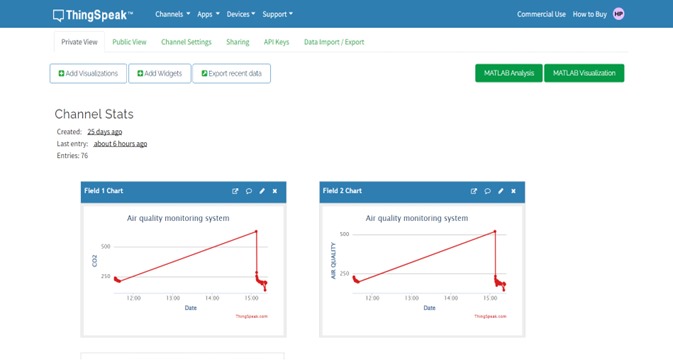Click the Channel Stats heading

(94, 114)
